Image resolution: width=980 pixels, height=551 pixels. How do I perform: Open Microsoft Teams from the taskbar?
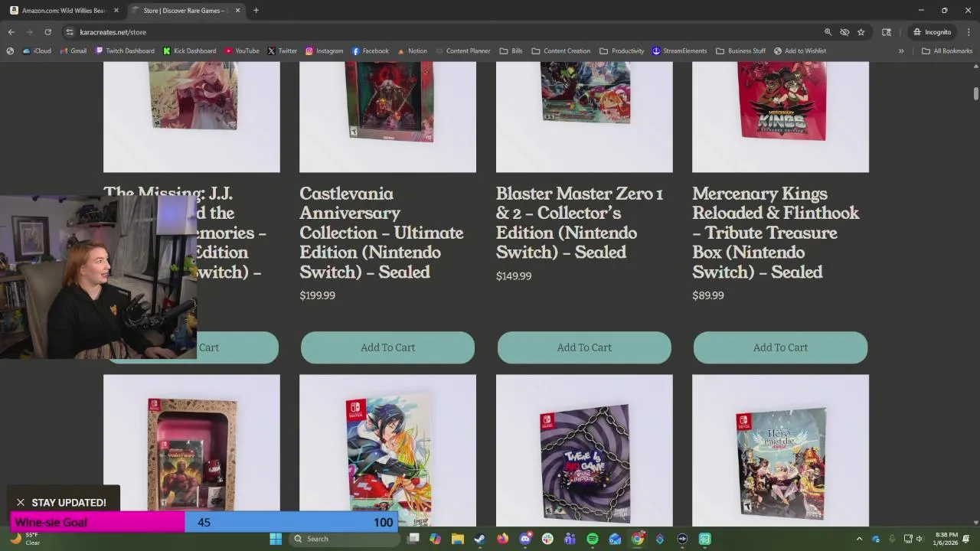pos(570,539)
